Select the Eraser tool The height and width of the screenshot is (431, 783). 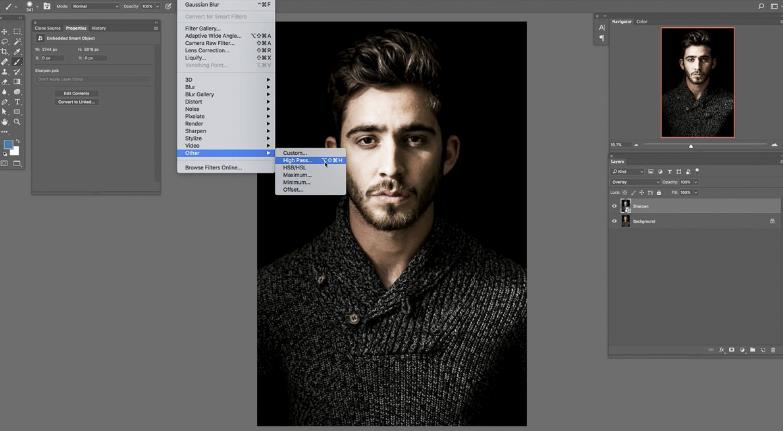click(4, 82)
